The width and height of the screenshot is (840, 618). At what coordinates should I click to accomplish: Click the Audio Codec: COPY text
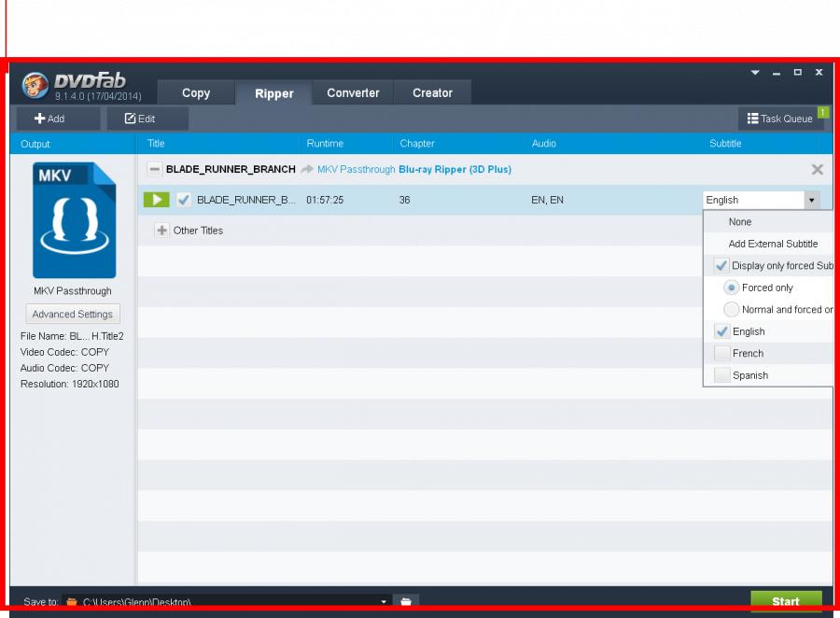coord(64,368)
